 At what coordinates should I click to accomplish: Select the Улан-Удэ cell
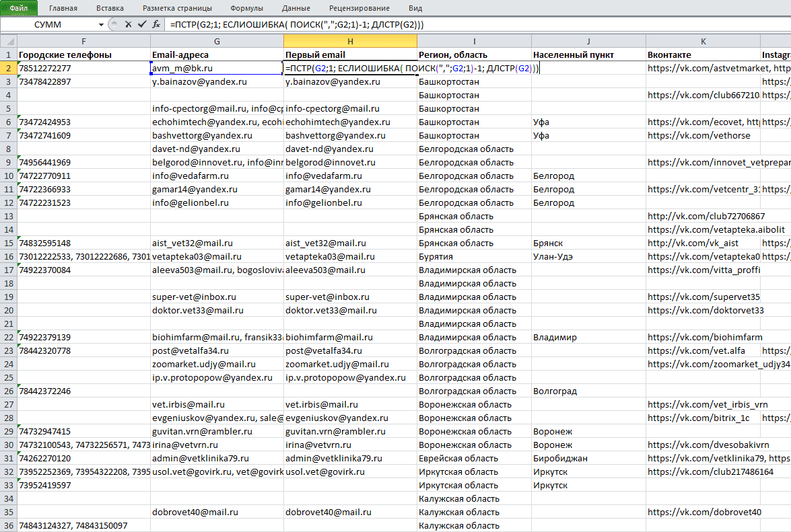pos(589,256)
